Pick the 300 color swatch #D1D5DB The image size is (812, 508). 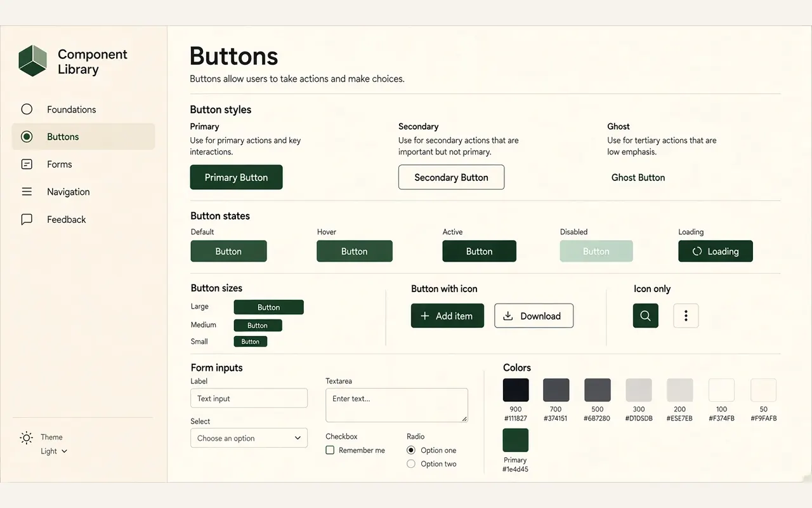click(x=639, y=390)
